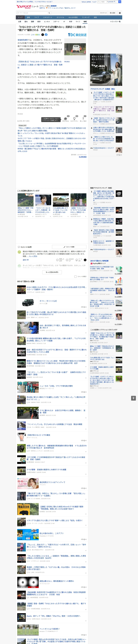Click the コメントを書く button
Image resolution: width=138 pixels, height=644 pixels.
point(69,247)
